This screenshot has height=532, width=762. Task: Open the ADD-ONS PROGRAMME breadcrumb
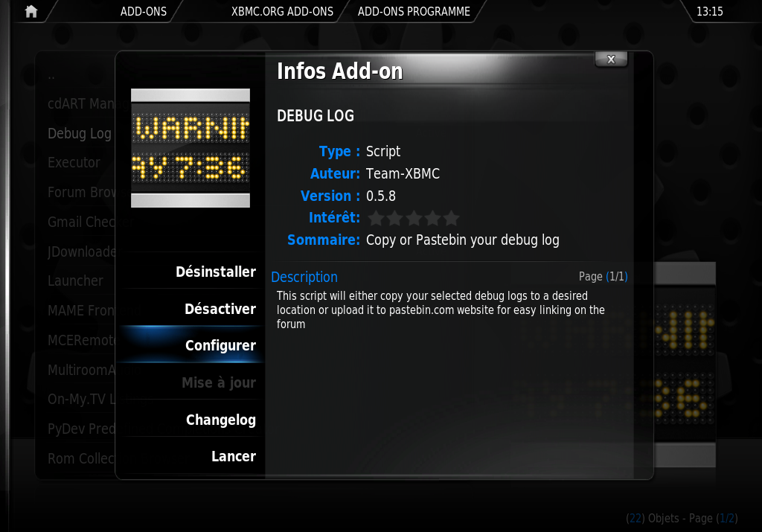coord(414,11)
